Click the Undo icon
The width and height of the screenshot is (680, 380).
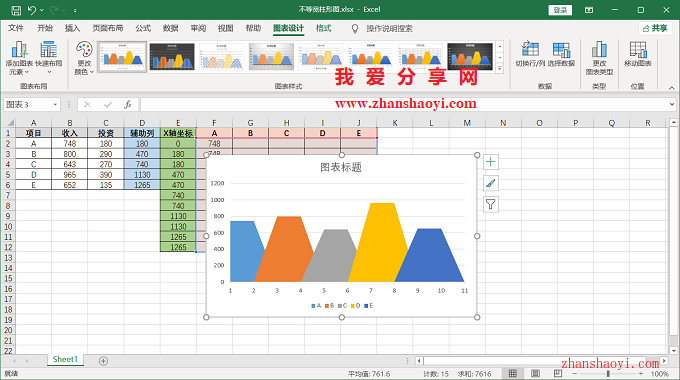coord(32,10)
